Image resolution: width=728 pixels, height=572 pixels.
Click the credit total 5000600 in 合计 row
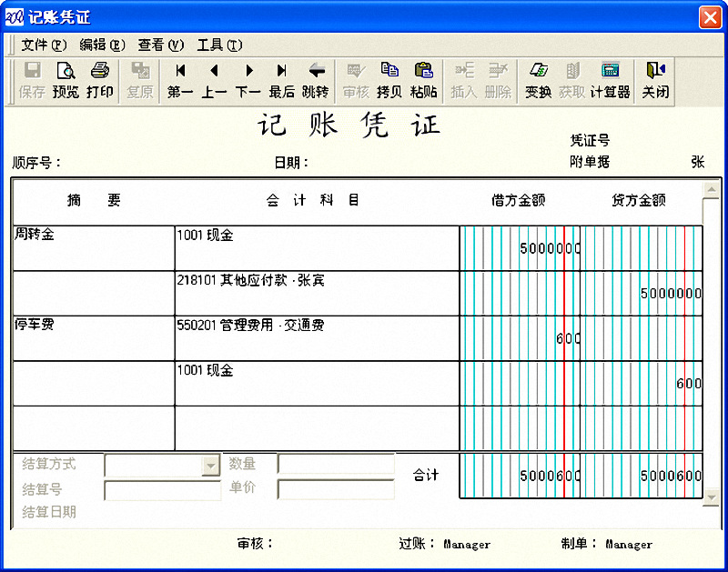click(x=671, y=476)
